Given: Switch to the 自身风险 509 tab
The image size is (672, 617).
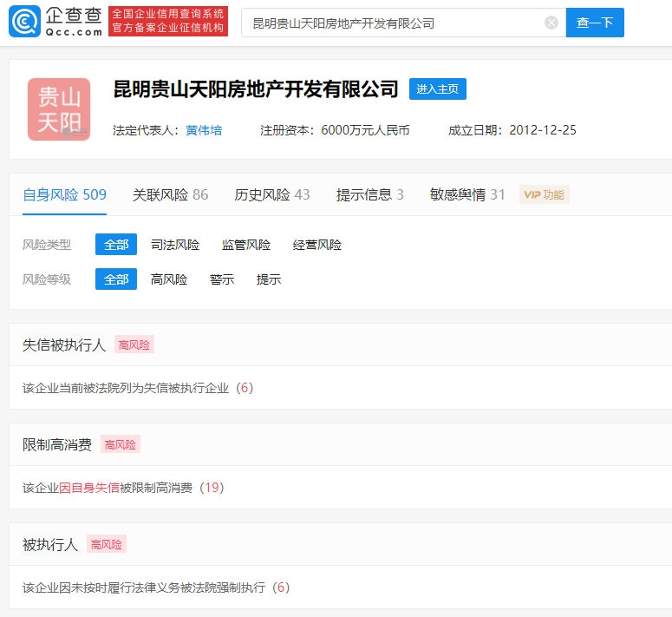Looking at the screenshot, I should pyautogui.click(x=64, y=194).
